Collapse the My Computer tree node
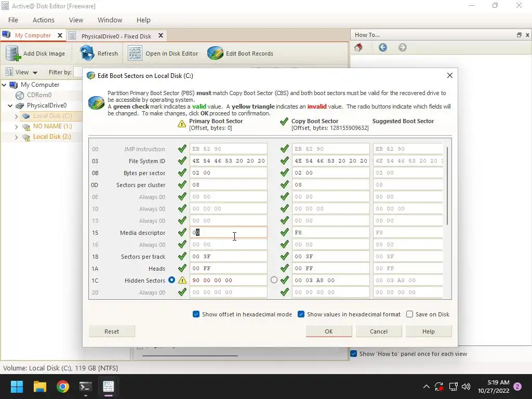 click(4, 85)
